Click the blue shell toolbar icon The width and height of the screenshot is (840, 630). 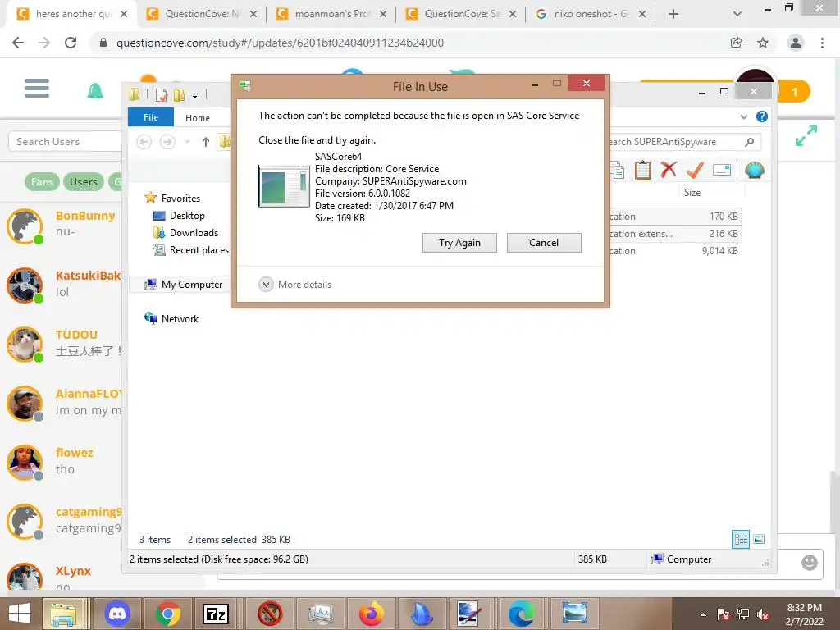tap(755, 171)
